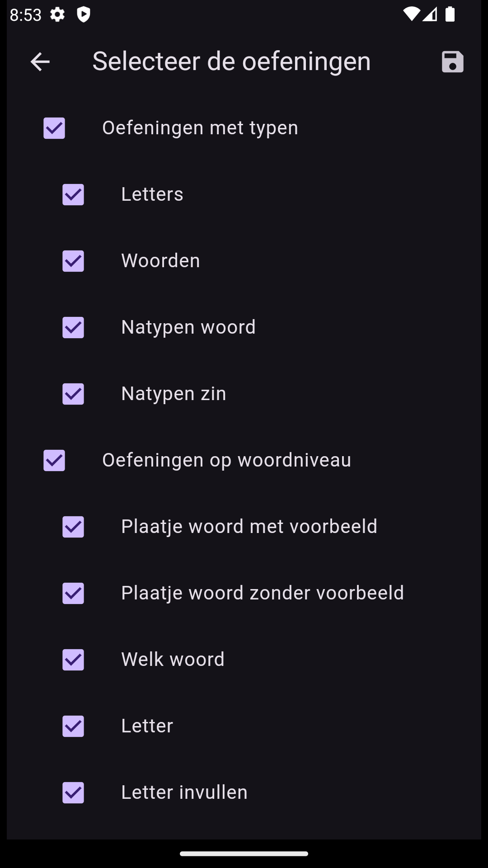Screen dimensions: 488x868
Task: Toggle the 'Welk woord' checkbox
Action: coord(73,660)
